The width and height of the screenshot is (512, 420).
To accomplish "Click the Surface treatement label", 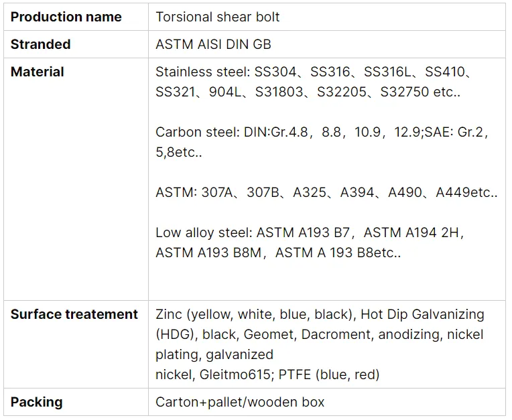I will pos(74,314).
